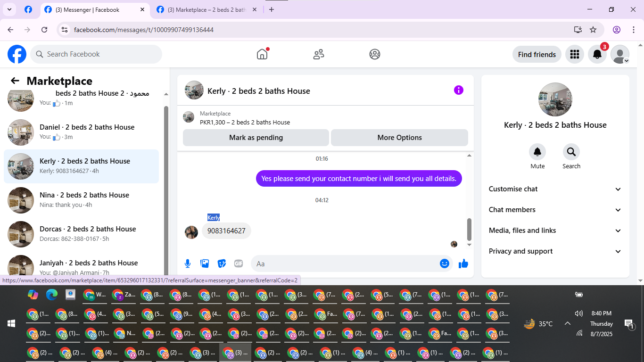Attach a photo using the image icon
Viewport: 644px width, 362px height.
[x=205, y=263]
